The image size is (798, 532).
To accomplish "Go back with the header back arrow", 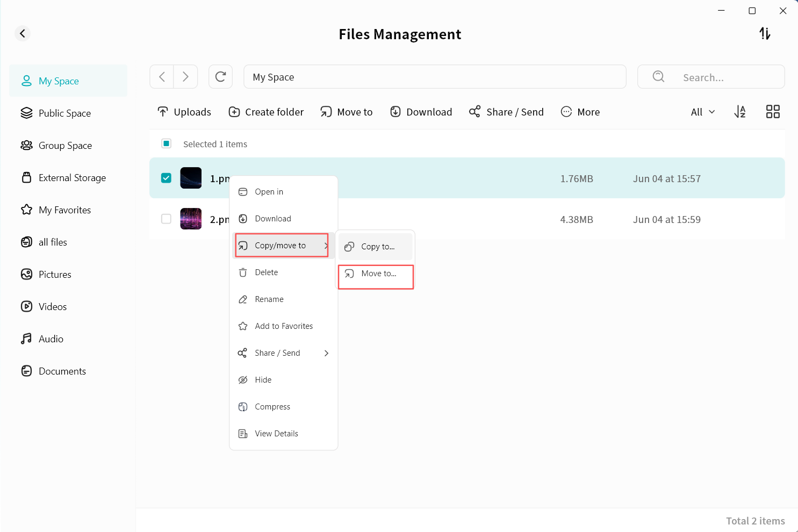I will pyautogui.click(x=23, y=34).
